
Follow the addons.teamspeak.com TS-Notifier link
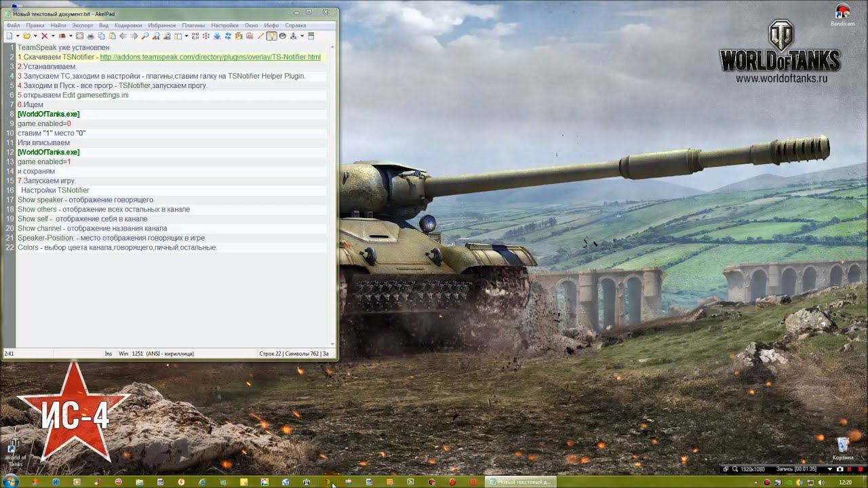click(210, 57)
